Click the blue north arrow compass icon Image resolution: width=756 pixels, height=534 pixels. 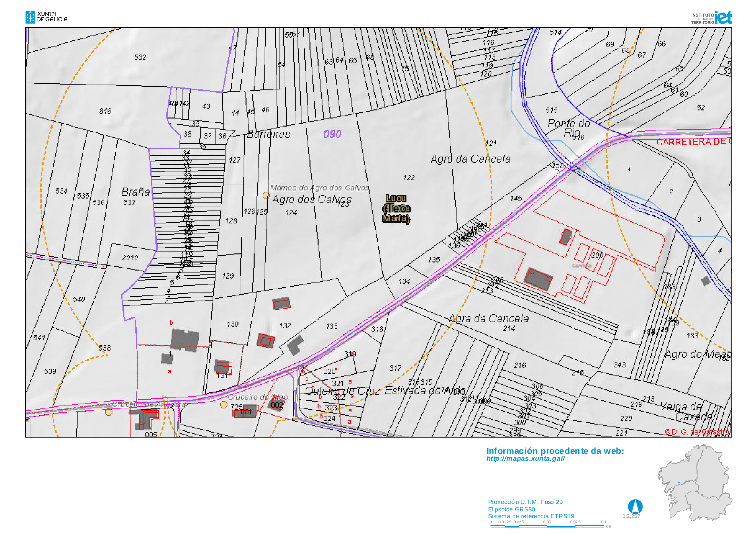pos(635,506)
